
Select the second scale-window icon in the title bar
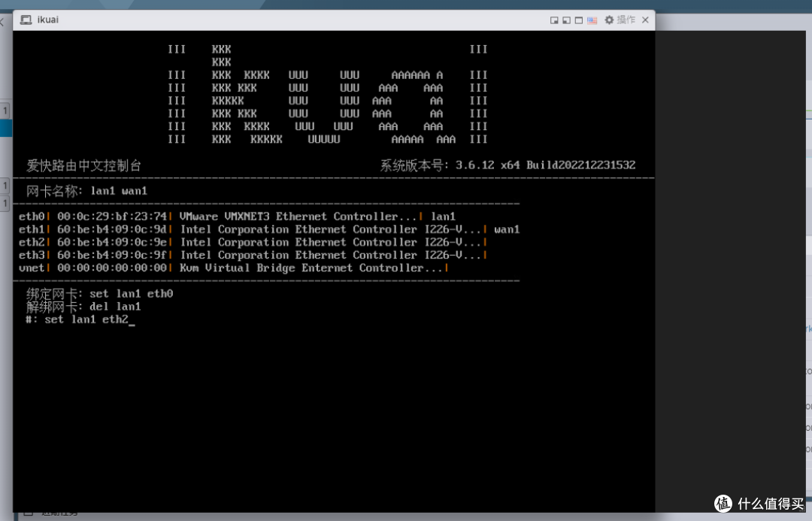pyautogui.click(x=565, y=20)
